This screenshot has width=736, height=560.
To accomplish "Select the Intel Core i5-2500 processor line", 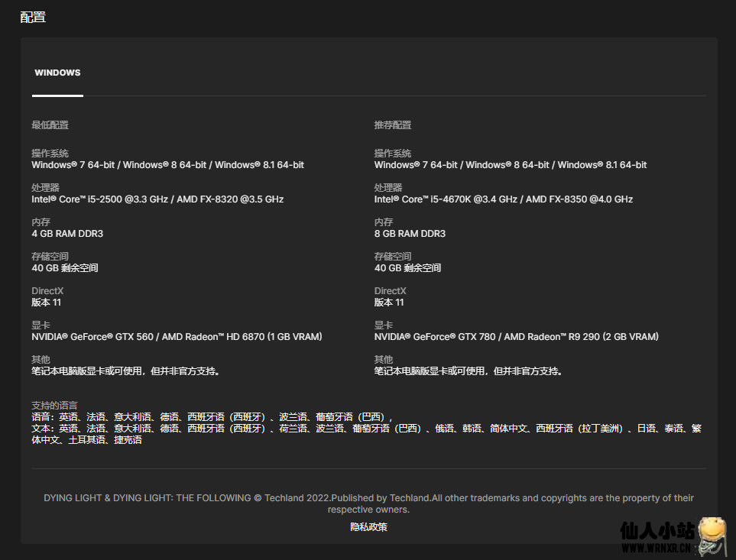I will point(157,199).
